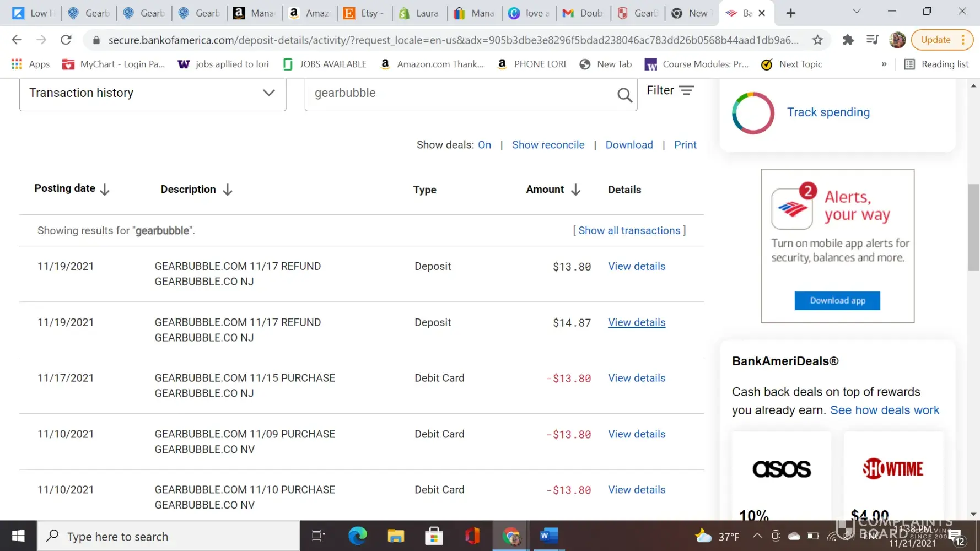This screenshot has height=551, width=980.
Task: View details for $14.87 refund deposit
Action: (637, 323)
